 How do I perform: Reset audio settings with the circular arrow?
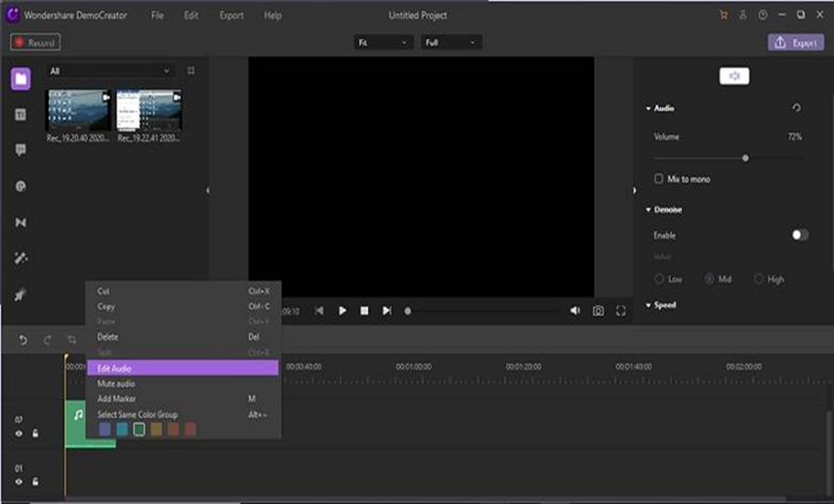[796, 108]
